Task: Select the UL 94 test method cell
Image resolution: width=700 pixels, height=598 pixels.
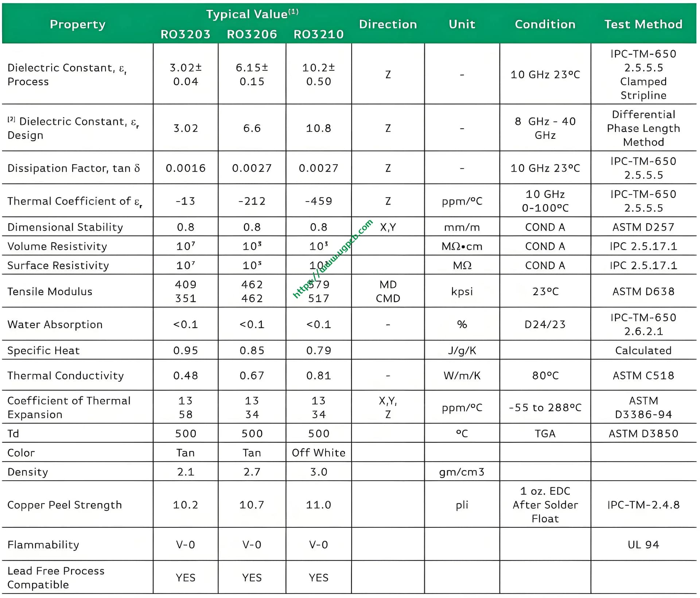Action: click(643, 544)
